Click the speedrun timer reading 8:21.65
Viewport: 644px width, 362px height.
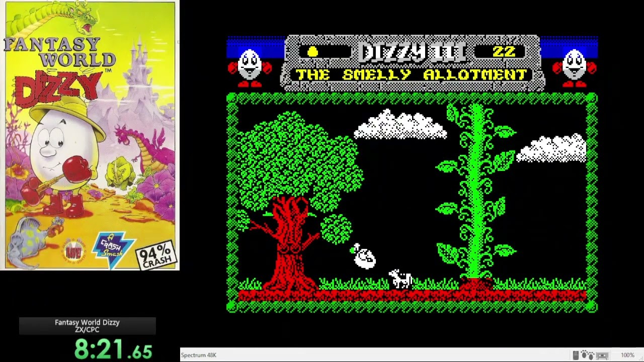click(113, 348)
